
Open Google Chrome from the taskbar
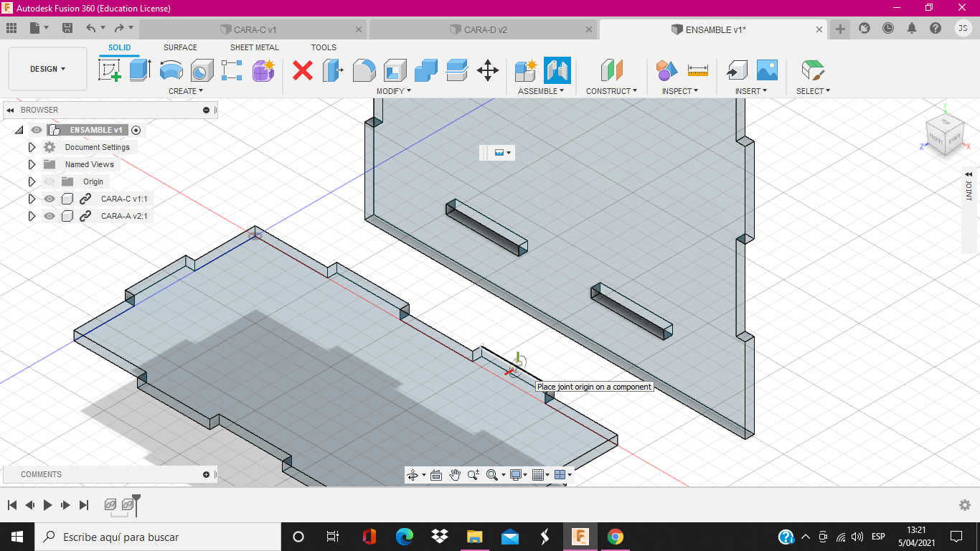pos(615,537)
